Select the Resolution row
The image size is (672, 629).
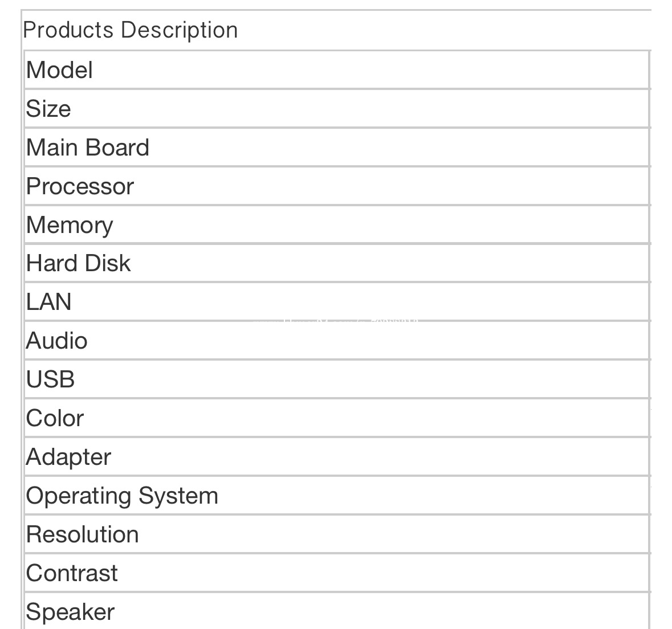(x=336, y=534)
